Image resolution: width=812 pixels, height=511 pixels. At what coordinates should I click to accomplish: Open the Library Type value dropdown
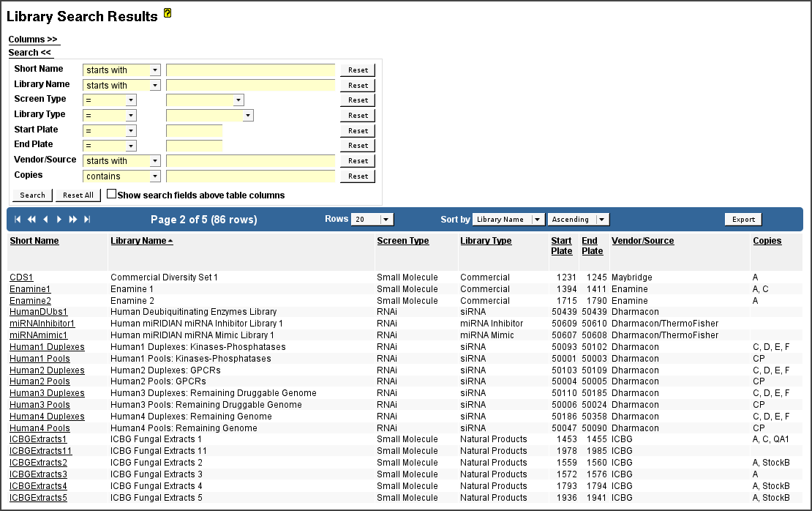[x=210, y=115]
